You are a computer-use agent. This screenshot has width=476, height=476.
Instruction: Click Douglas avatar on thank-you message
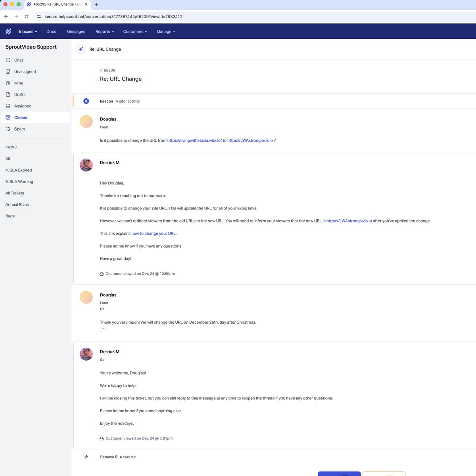86,297
